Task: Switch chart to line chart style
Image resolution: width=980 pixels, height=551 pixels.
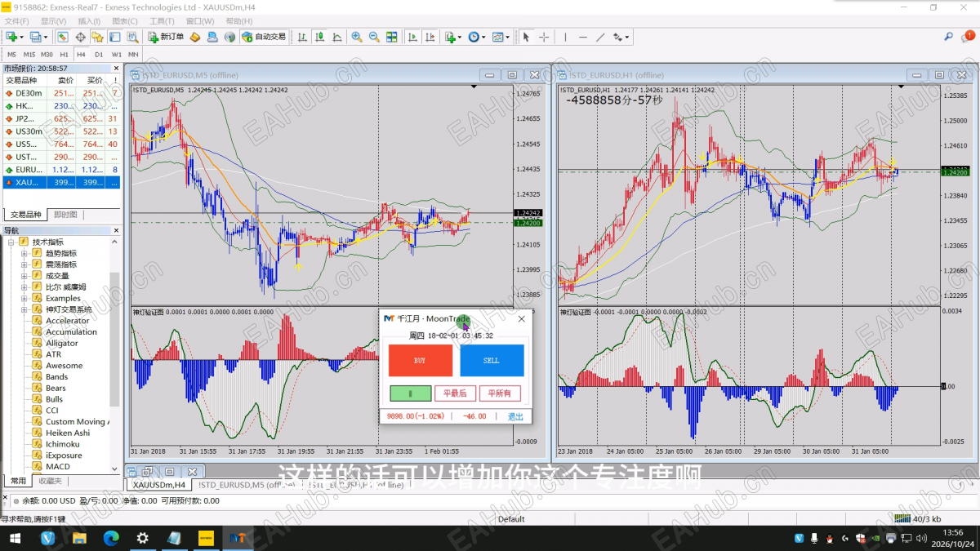Action: click(x=336, y=37)
